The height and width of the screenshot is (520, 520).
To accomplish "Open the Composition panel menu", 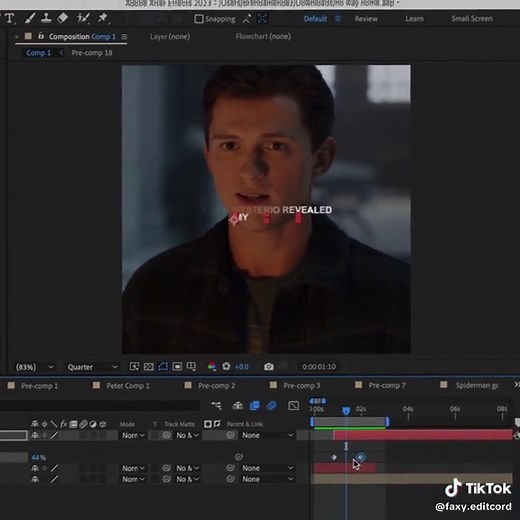I will coord(124,37).
